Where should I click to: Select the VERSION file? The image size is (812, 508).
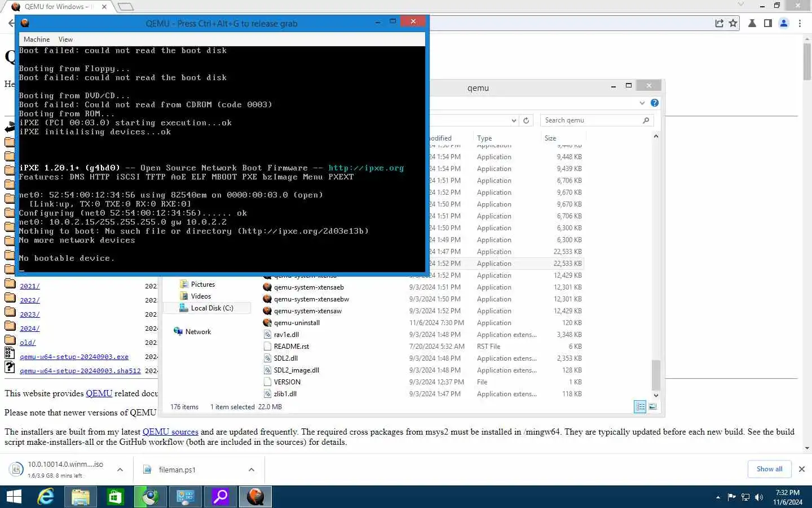287,382
